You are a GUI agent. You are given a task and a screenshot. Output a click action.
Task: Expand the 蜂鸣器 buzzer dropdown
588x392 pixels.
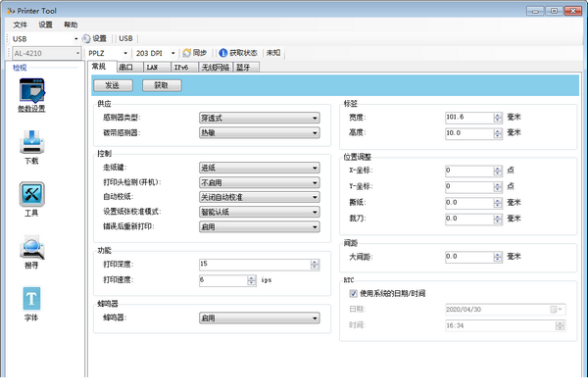260,318
